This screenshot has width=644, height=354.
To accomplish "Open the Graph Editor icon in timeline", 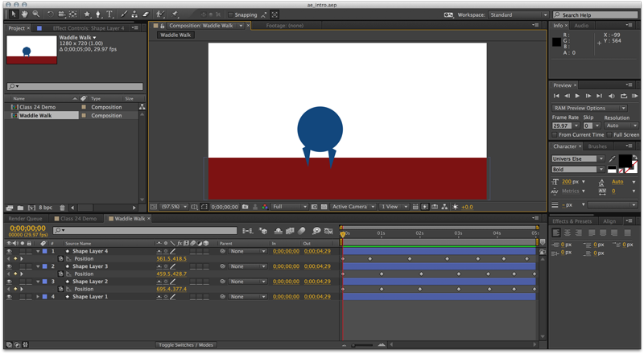I will point(328,231).
